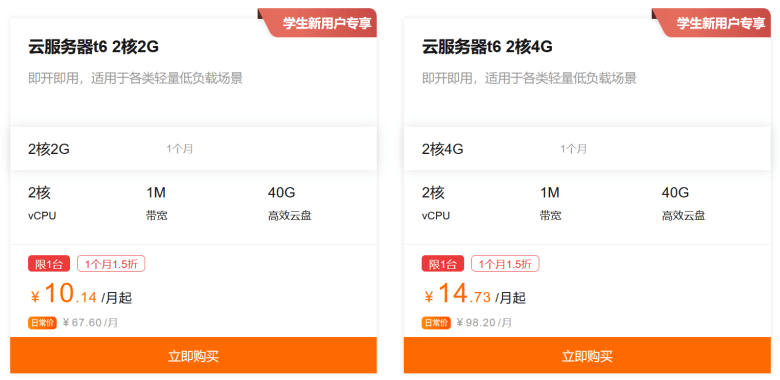Select the 2核4G configuration row
The image size is (780, 380).
[x=587, y=149]
